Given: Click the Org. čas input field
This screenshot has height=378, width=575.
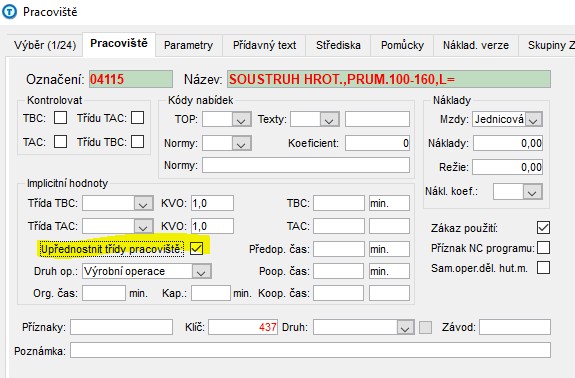Looking at the screenshot, I should click(104, 293).
